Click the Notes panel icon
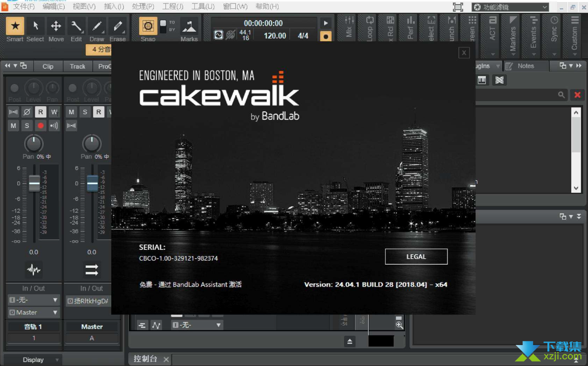588x366 pixels. (x=509, y=66)
